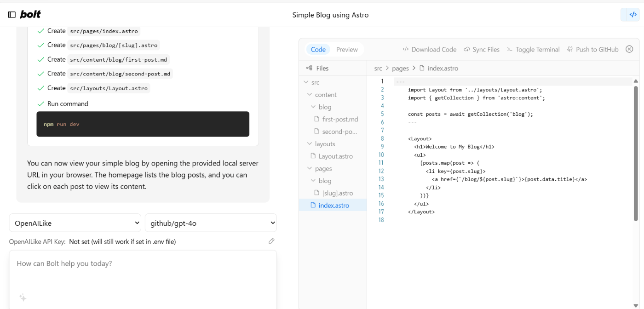The width and height of the screenshot is (644, 309).
Task: Switch to the Preview tab
Action: pos(347,49)
